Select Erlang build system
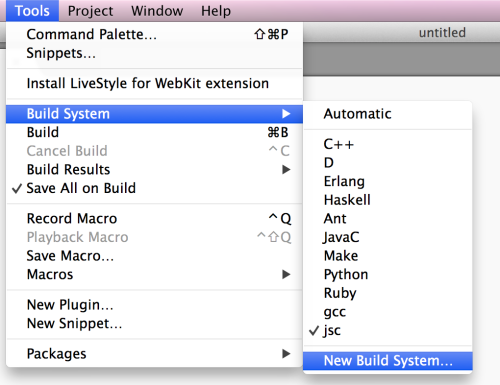The width and height of the screenshot is (500, 385). point(388,181)
